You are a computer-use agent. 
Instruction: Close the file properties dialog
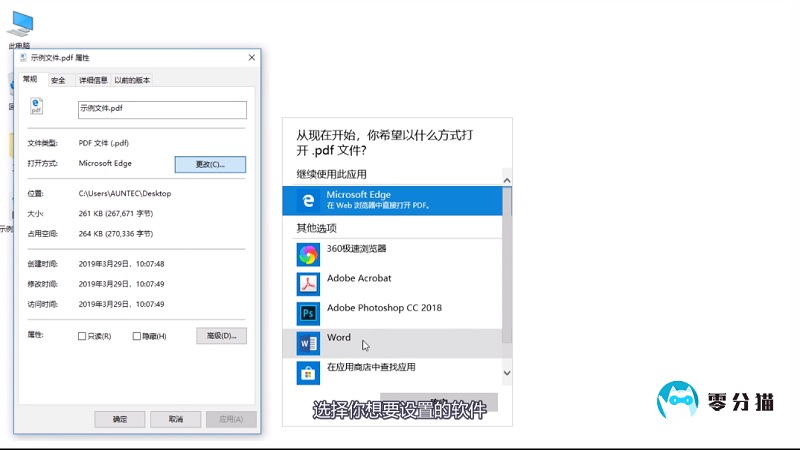(251, 58)
